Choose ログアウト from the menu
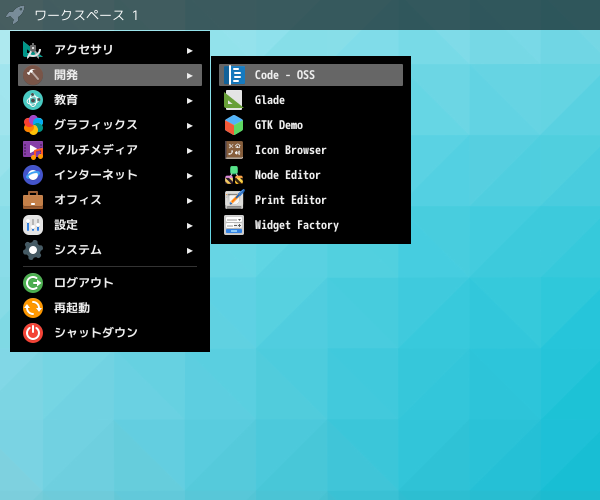Screen dimensions: 600x500 pyautogui.click(x=110, y=283)
